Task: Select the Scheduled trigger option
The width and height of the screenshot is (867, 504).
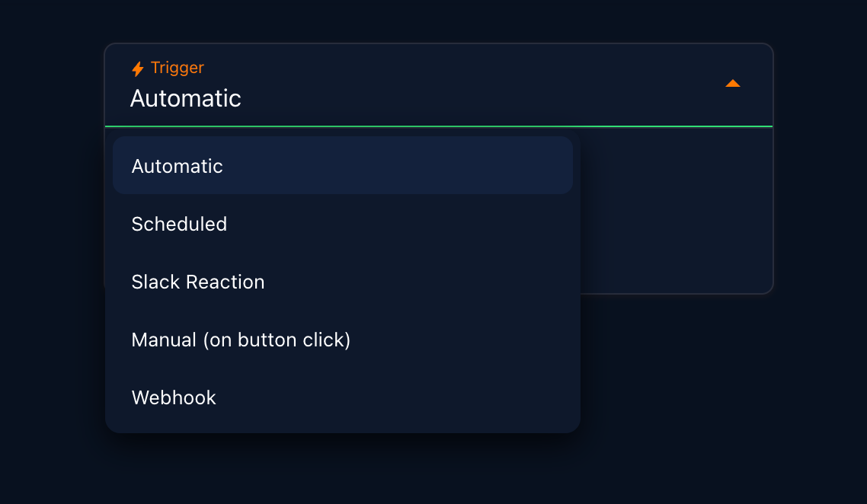Action: click(x=179, y=224)
